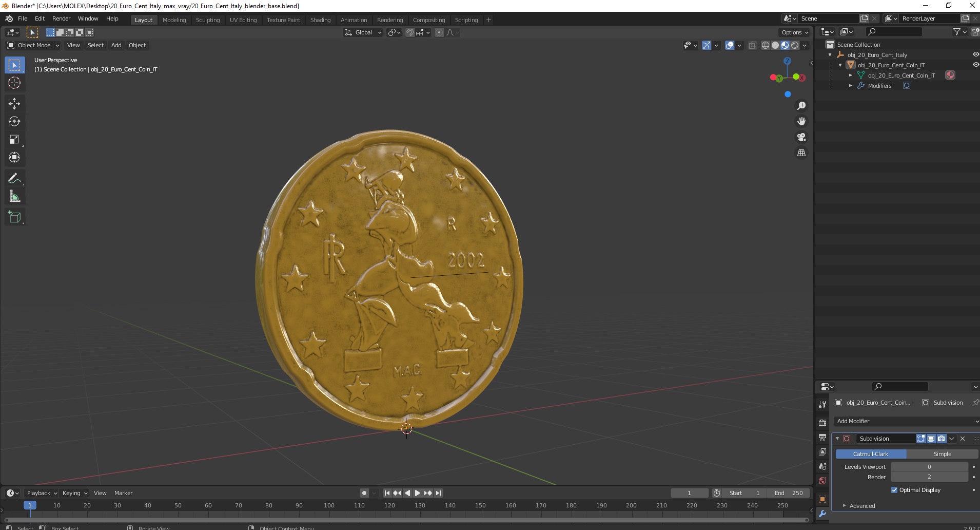
Task: Jump to the end frame button
Action: pyautogui.click(x=438, y=493)
